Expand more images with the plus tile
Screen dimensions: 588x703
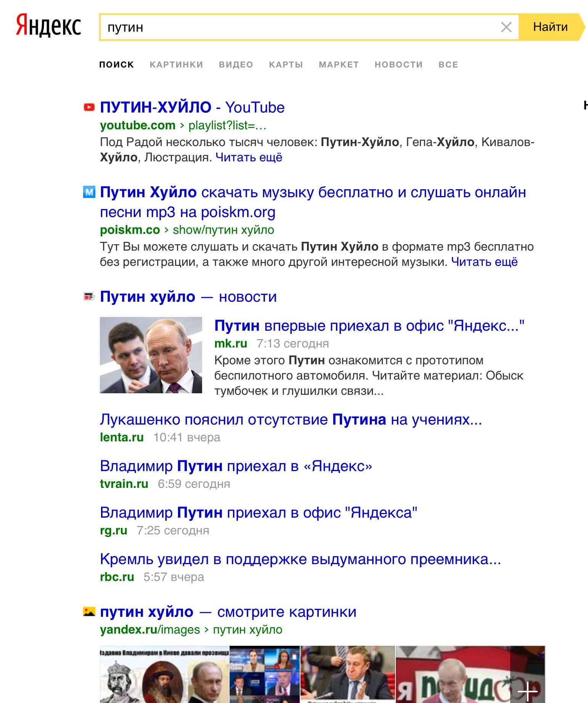[528, 674]
